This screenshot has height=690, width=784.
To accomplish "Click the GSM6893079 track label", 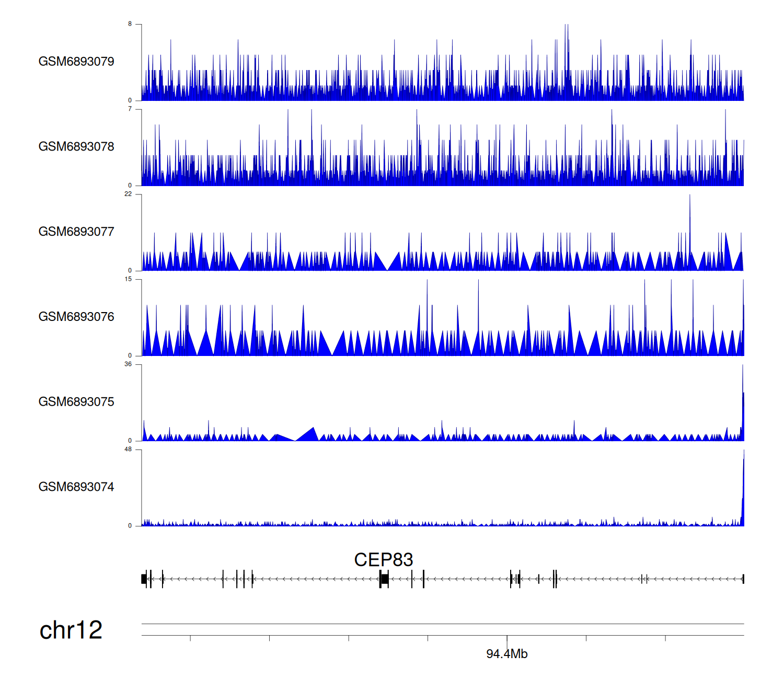I will [76, 62].
